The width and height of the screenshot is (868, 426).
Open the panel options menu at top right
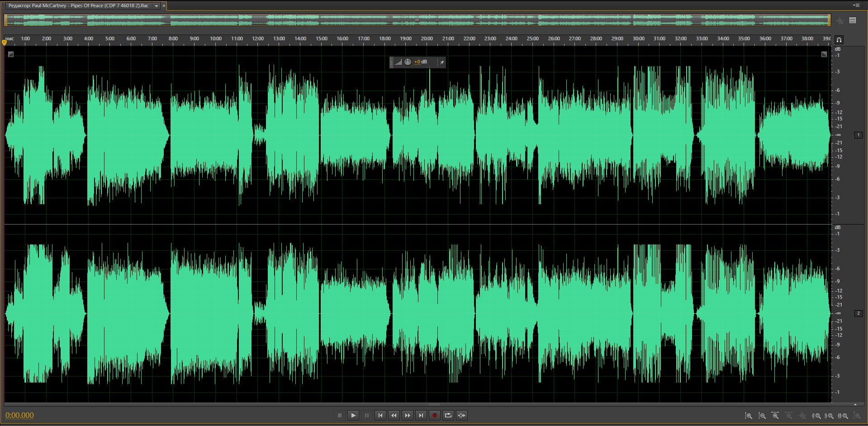point(856,5)
